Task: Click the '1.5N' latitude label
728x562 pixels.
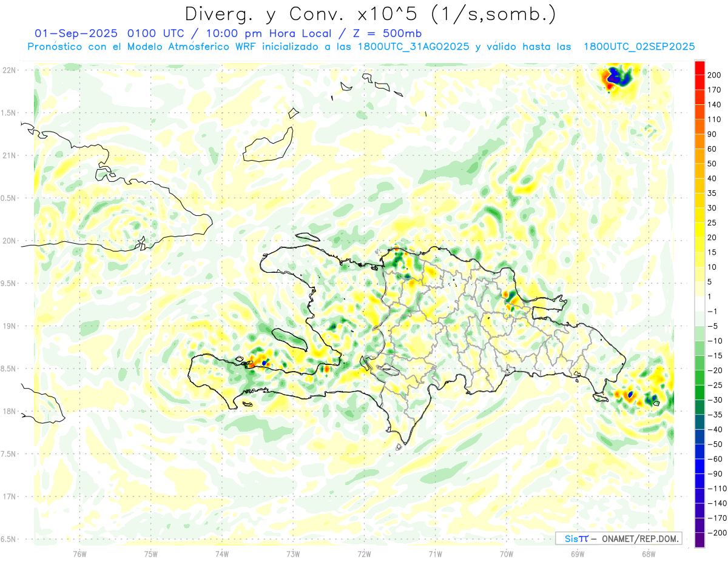Action: click(x=9, y=113)
